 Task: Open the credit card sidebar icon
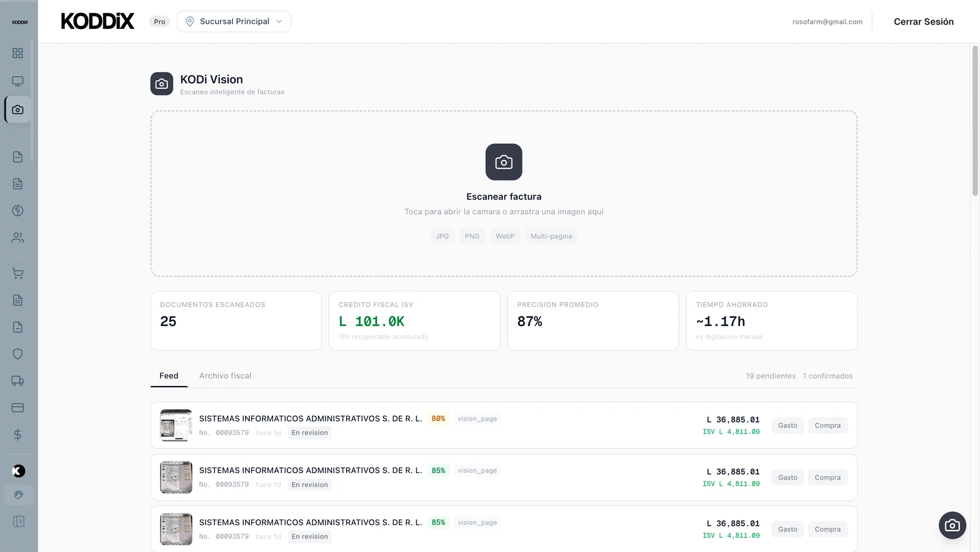pyautogui.click(x=18, y=408)
